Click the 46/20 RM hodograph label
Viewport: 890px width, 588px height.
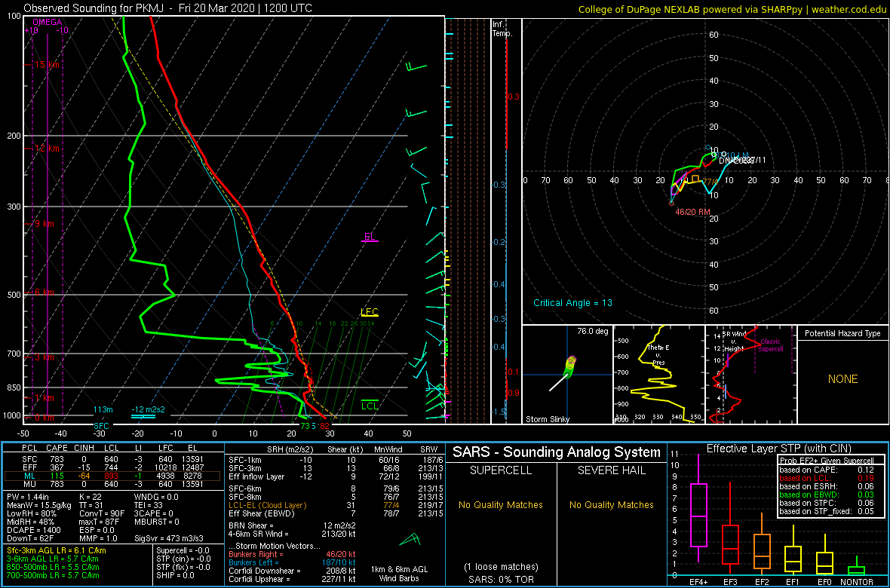coord(693,212)
